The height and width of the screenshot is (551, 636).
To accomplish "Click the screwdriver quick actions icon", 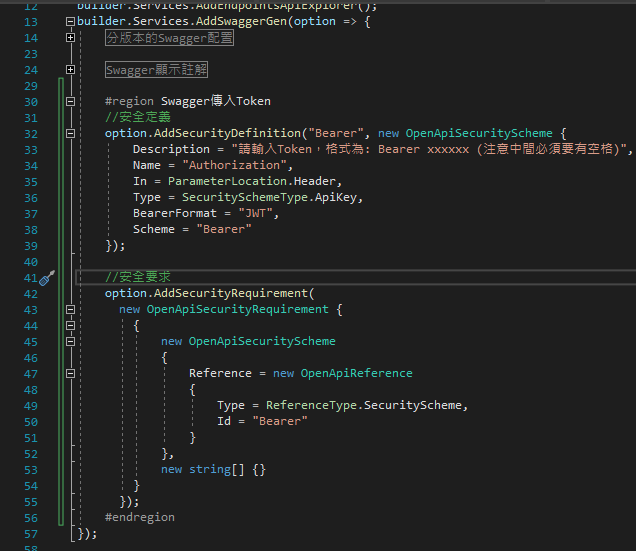I will [46, 278].
